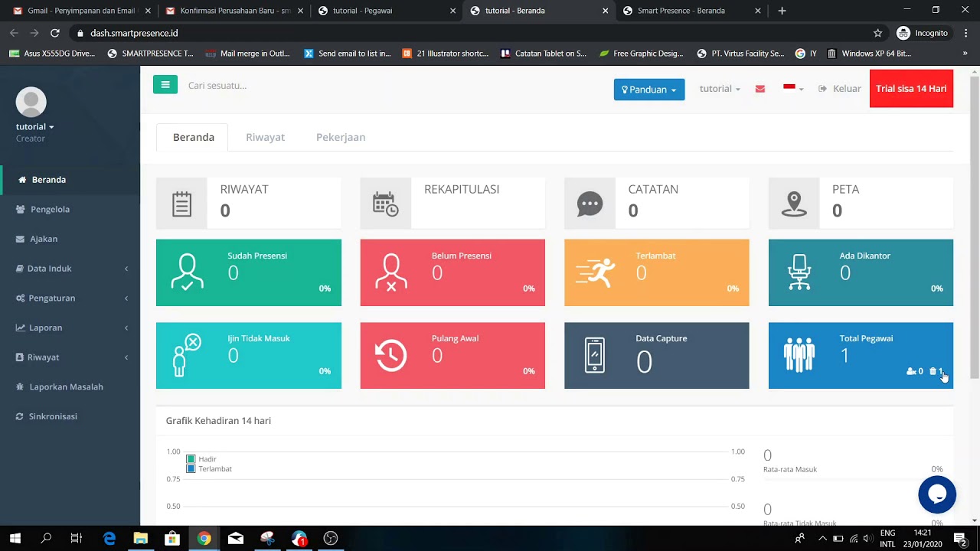This screenshot has height=551, width=980.
Task: Click the Belum Presensi person-x icon
Action: [x=391, y=272]
